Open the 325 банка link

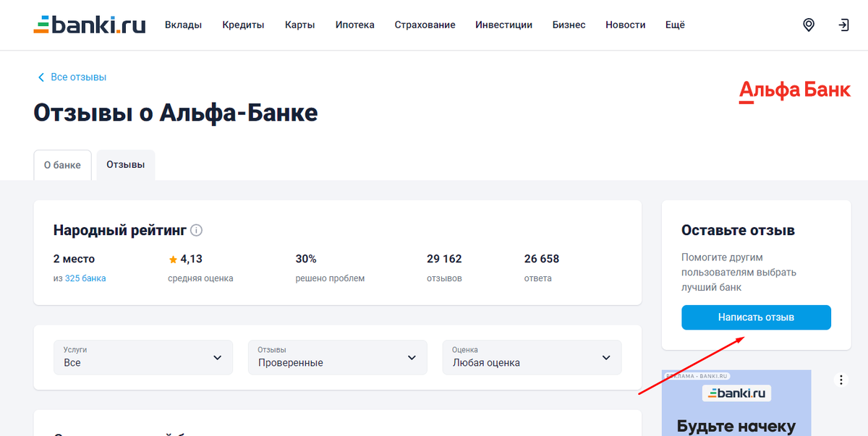point(86,278)
